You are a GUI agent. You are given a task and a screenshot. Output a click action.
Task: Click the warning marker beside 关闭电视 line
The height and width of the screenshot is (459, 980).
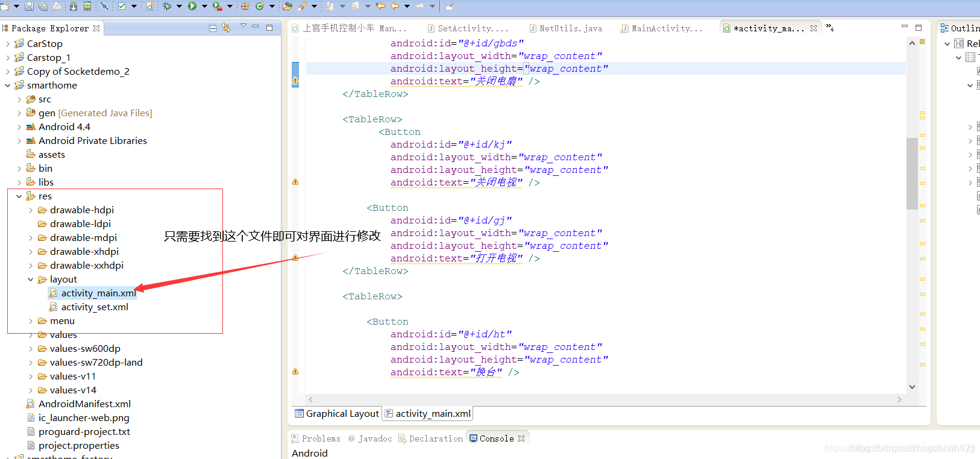tap(295, 181)
